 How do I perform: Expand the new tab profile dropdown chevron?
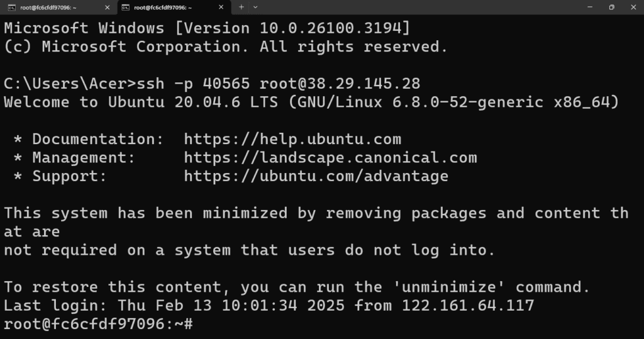pos(255,7)
